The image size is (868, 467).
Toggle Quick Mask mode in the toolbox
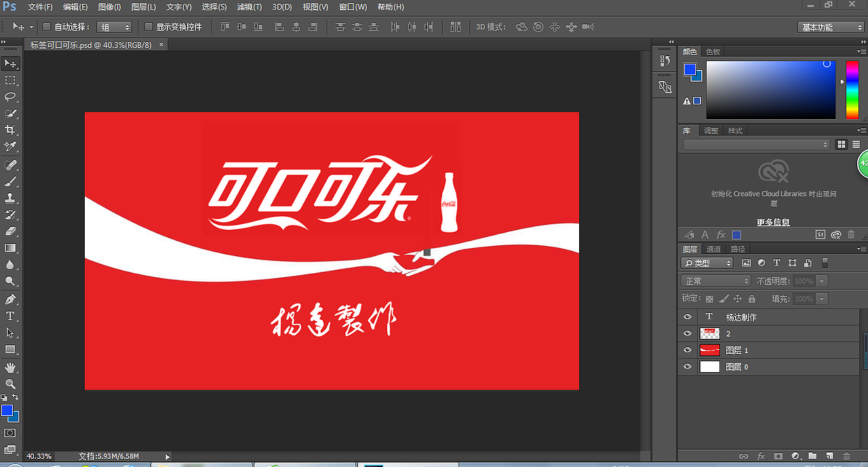(10, 432)
